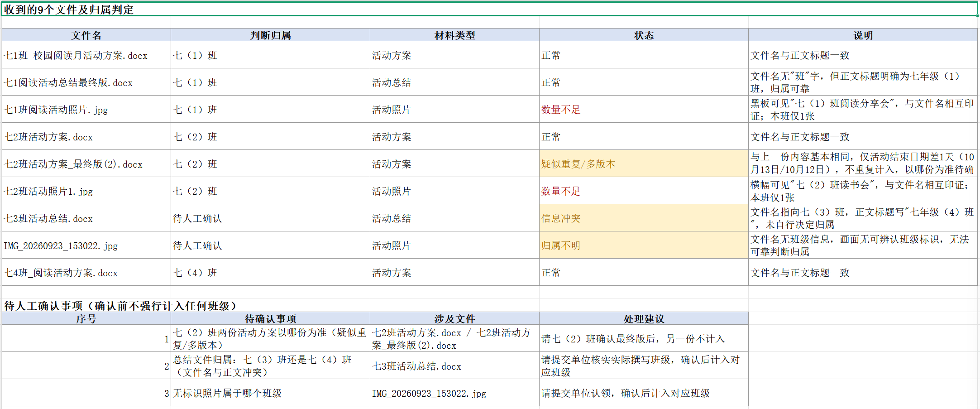Click "活动方案" in the 七4班_阅读活动方案 row

click(454, 272)
